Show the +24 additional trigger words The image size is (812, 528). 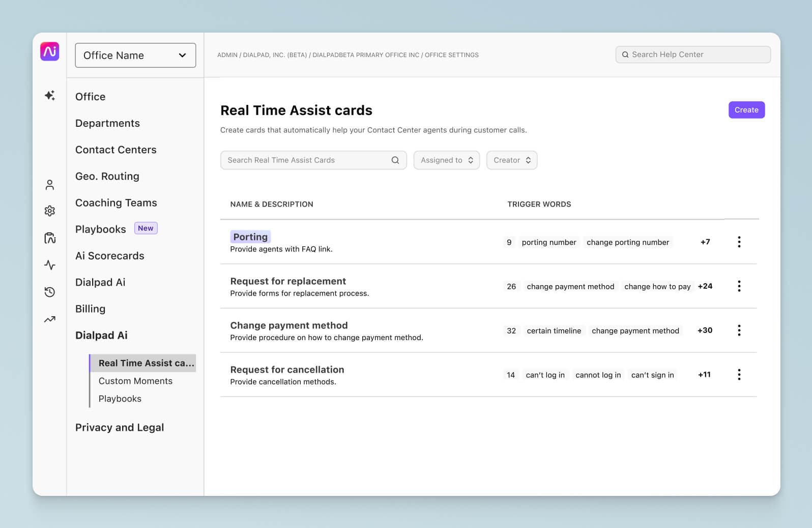[x=705, y=286]
